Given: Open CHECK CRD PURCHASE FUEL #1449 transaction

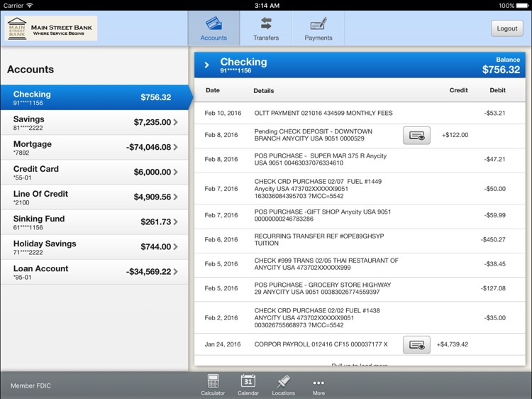Looking at the screenshot, I should [x=360, y=189].
